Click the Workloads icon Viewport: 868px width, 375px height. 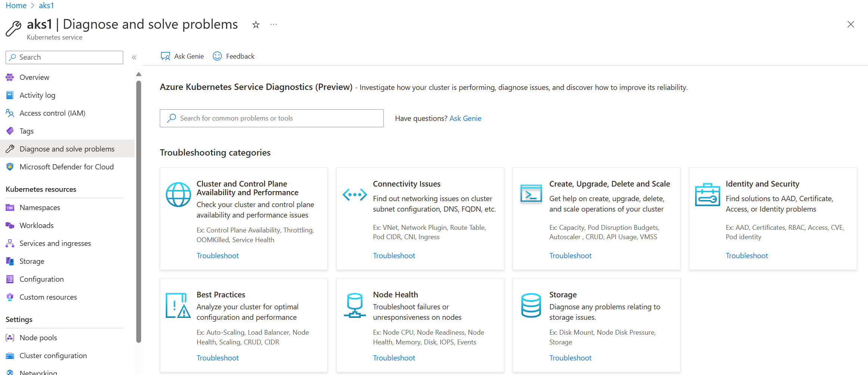pos(10,225)
